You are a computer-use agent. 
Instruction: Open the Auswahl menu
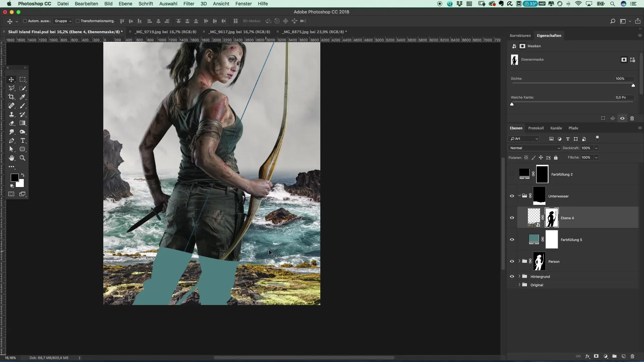[168, 4]
